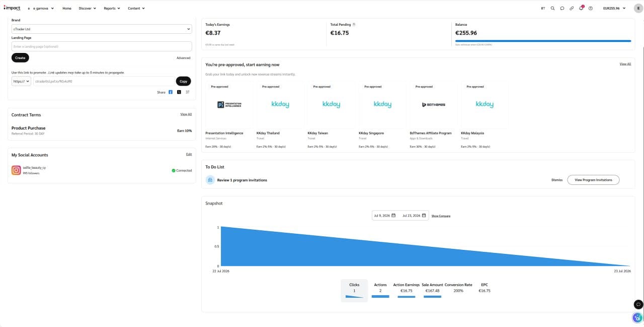Expand the Reports menu

tap(112, 8)
